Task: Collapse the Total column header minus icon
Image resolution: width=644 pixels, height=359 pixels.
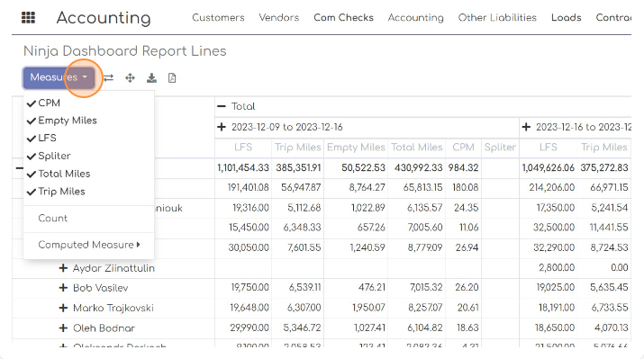Action: click(222, 106)
